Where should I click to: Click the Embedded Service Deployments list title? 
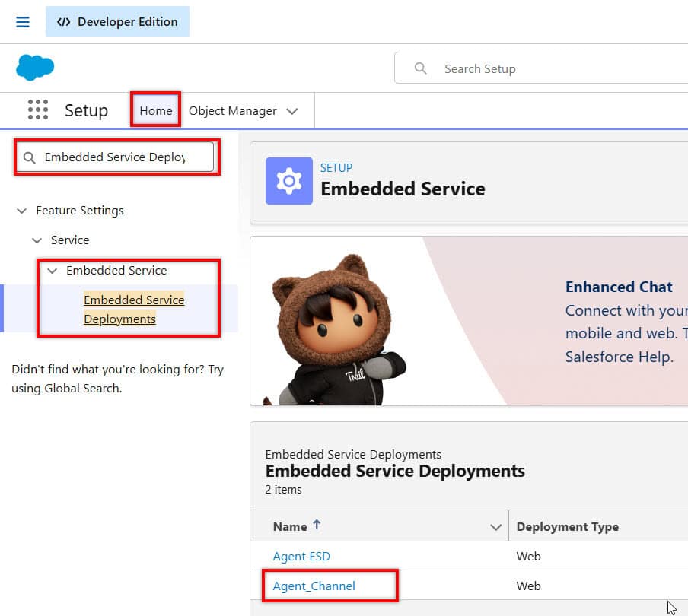pyautogui.click(x=395, y=471)
